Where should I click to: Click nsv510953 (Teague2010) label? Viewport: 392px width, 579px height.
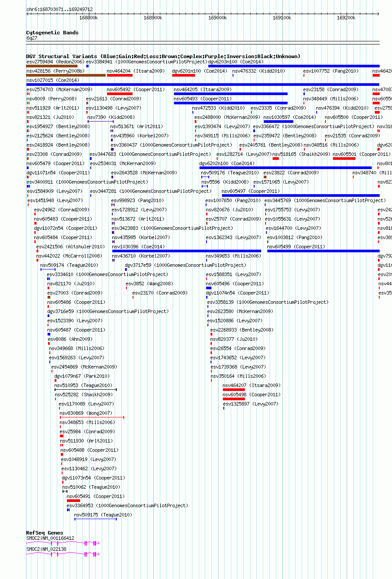pyautogui.click(x=83, y=385)
